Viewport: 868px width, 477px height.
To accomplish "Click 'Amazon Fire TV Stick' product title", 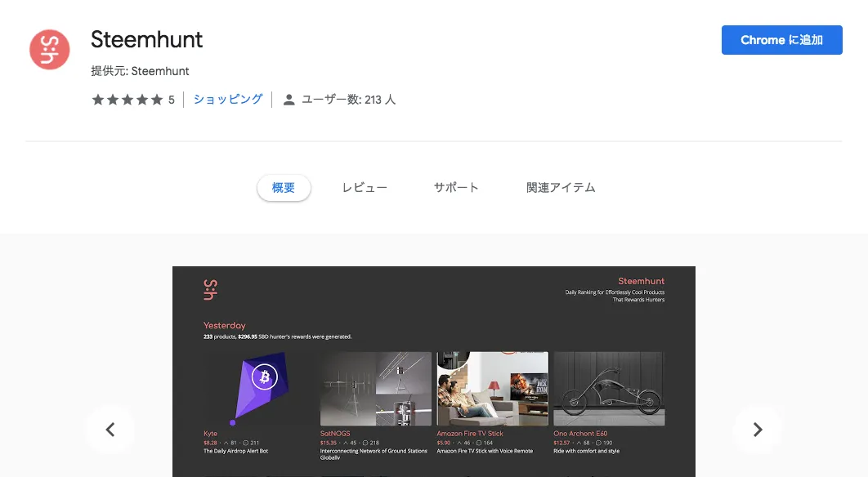I will point(470,433).
